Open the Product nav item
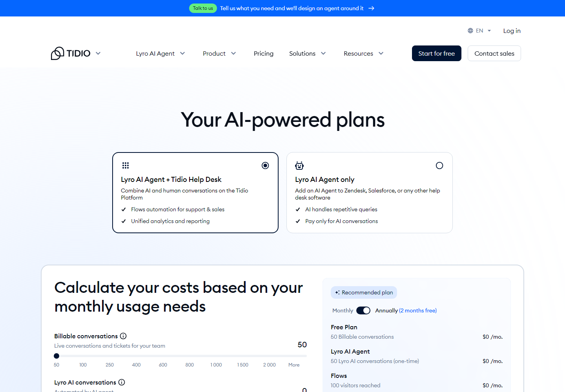Screen dimensions: 565x392 tap(214, 53)
